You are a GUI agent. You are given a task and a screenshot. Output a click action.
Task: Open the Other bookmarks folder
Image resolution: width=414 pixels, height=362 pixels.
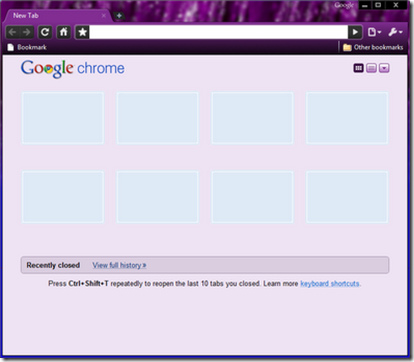[373, 47]
